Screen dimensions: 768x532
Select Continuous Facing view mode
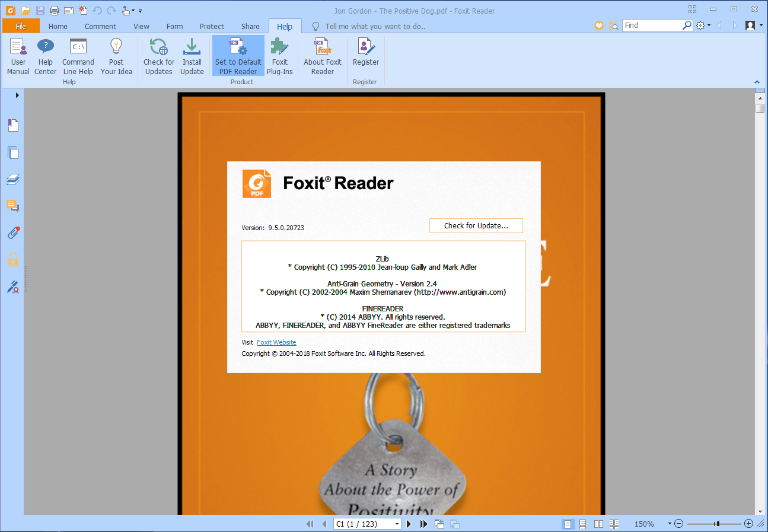coord(614,524)
